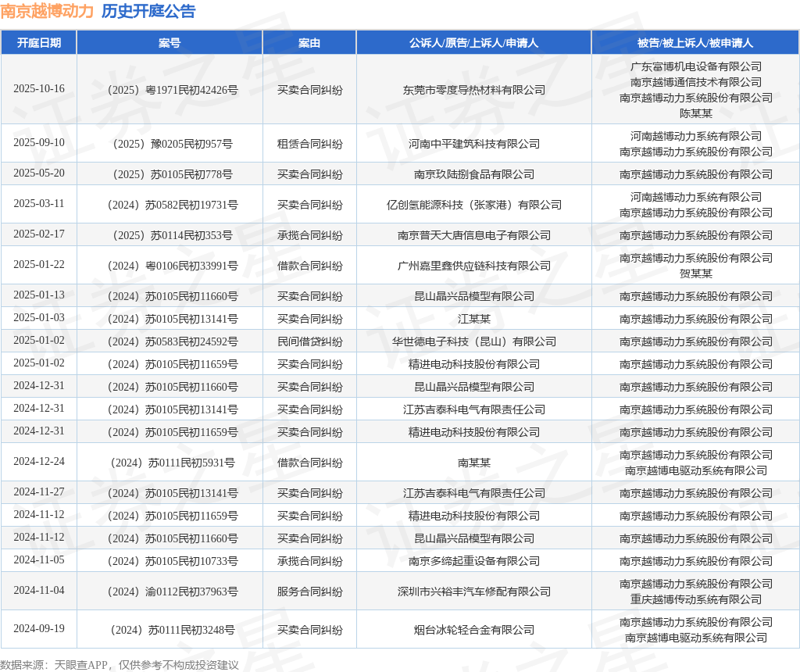This screenshot has height=672, width=800.
Task: Click plaintiff 深圳市兴裕丰汽车修配有限公司
Action: pos(473,592)
